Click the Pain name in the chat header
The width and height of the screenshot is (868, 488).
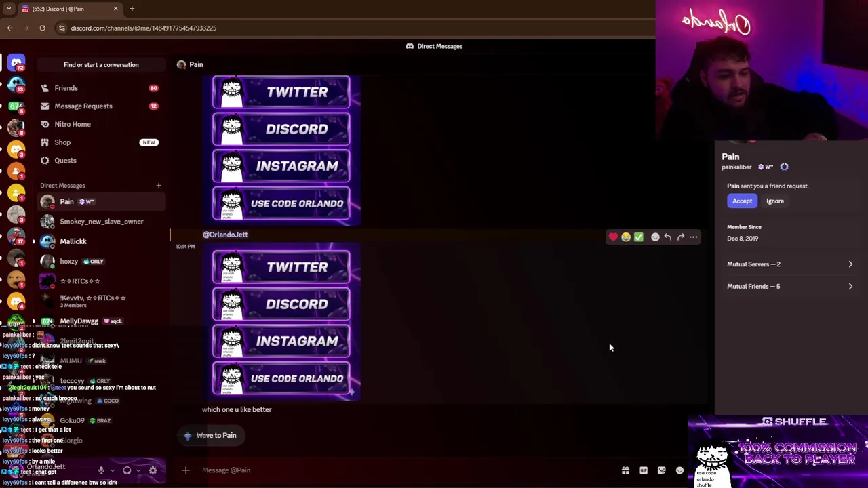[x=196, y=64]
